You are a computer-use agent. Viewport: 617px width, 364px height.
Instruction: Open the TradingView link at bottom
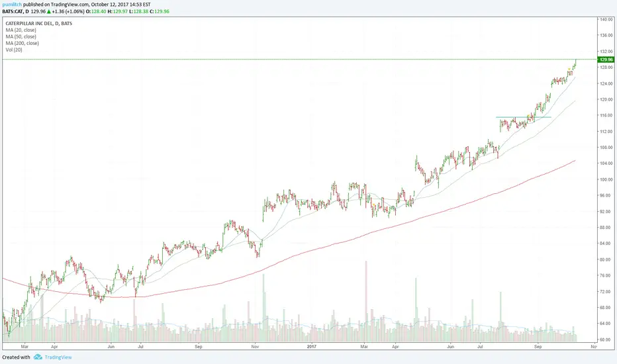(x=58, y=357)
